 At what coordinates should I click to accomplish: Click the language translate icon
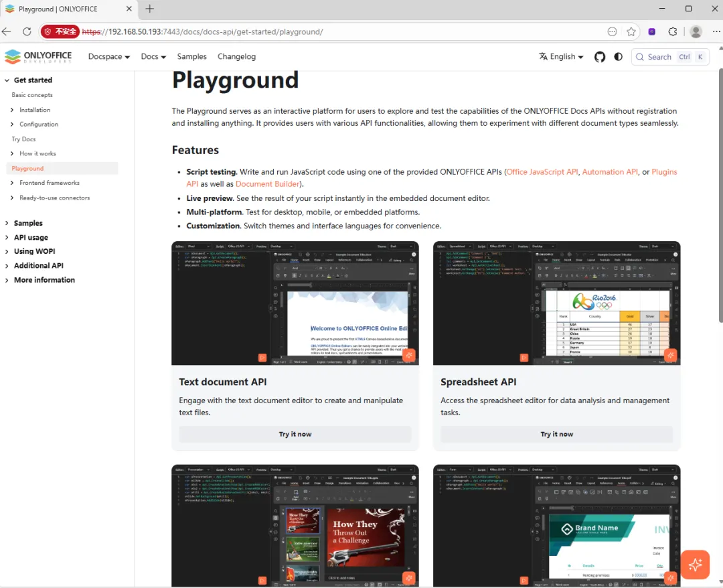point(543,56)
